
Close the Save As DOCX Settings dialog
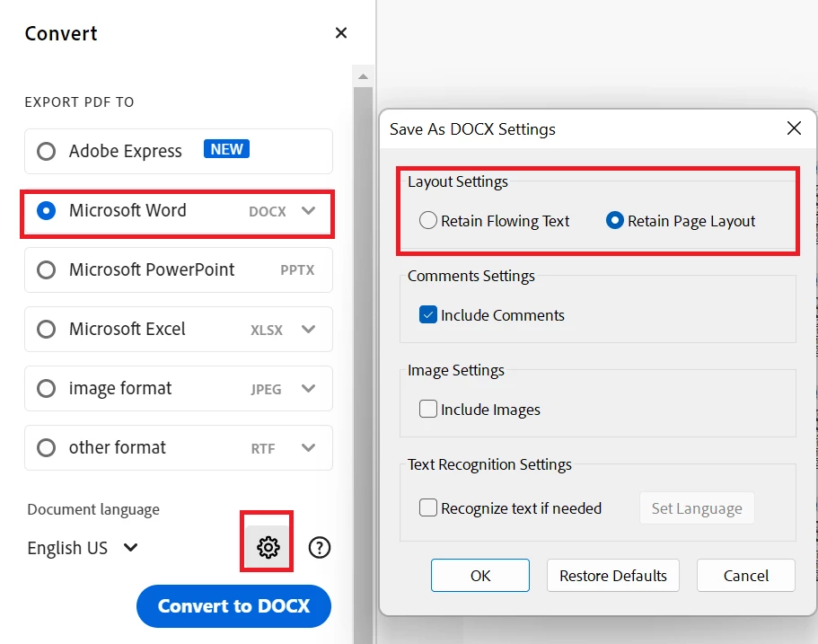794,128
